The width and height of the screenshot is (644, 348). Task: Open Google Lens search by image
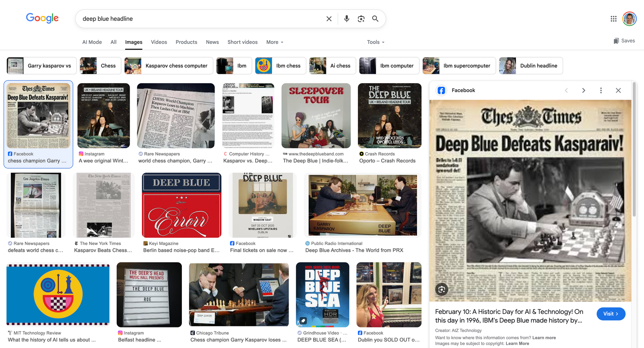pyautogui.click(x=361, y=19)
